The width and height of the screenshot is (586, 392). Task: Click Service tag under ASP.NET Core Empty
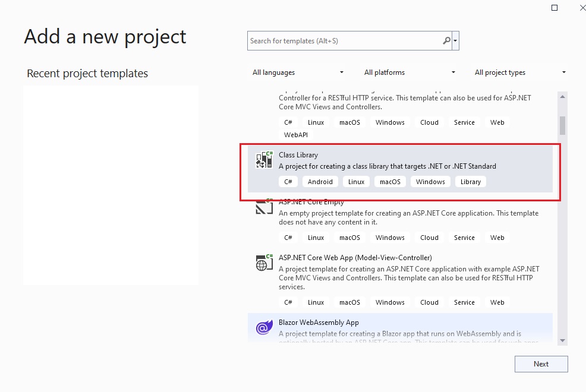(465, 238)
